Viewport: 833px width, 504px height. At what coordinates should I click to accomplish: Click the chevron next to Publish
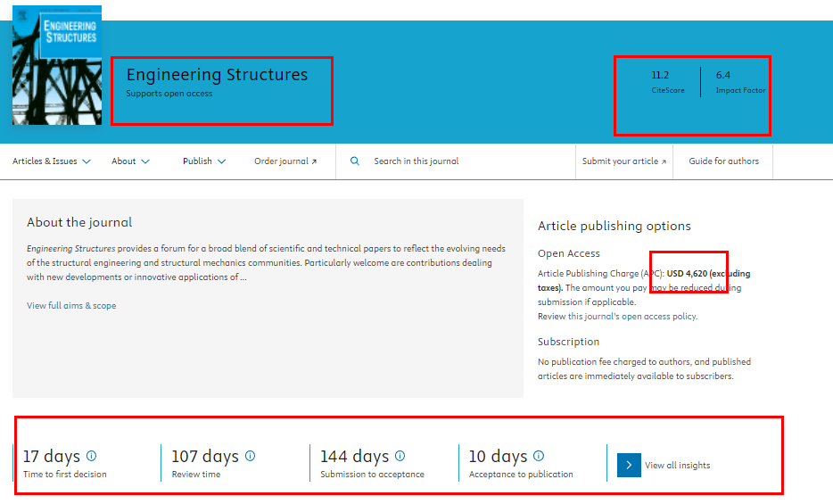coord(221,161)
